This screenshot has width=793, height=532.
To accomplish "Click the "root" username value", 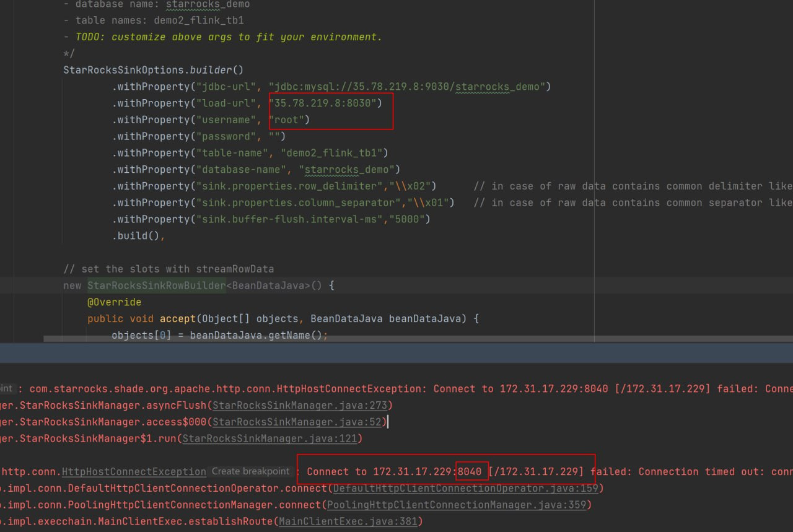I will [286, 120].
